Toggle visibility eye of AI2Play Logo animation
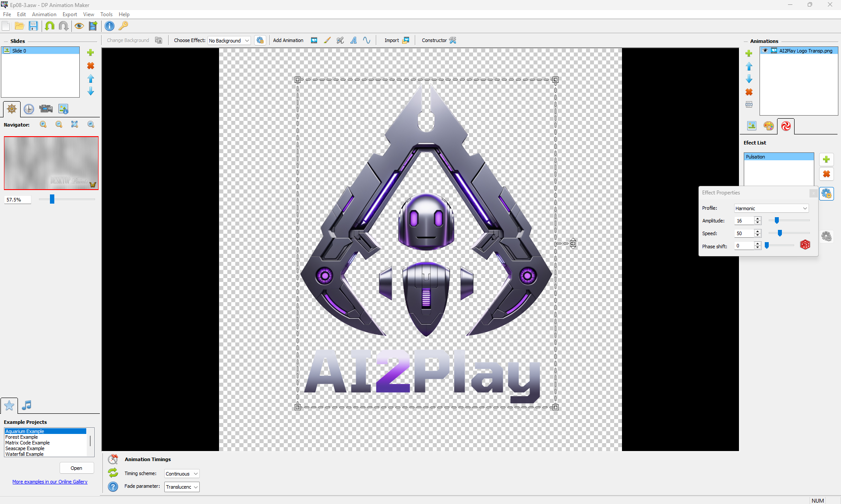Screen dimensions: 841x504 pos(765,51)
